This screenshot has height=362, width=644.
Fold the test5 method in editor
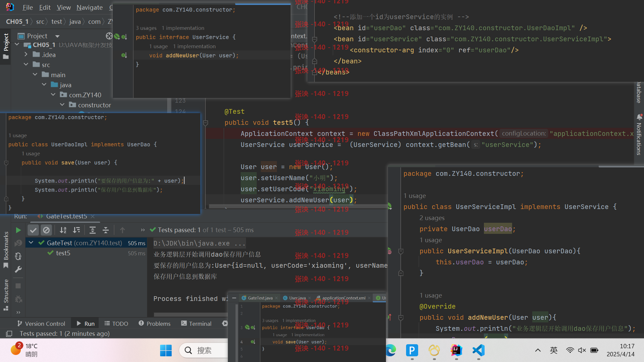[x=205, y=123]
